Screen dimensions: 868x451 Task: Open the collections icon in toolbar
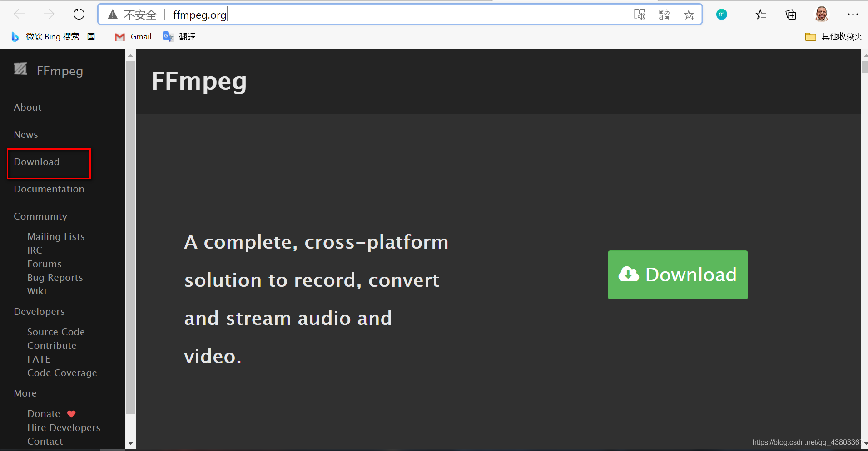[791, 15]
